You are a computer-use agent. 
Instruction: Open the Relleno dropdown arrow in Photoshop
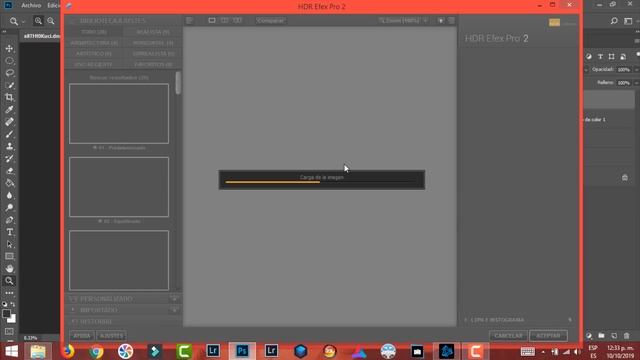636,83
